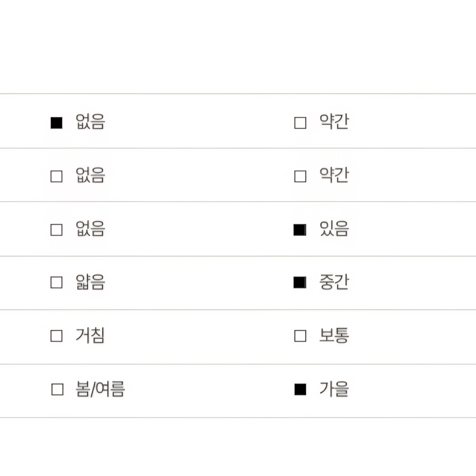Untick the filled 가을 checkbox square

[x=300, y=389]
